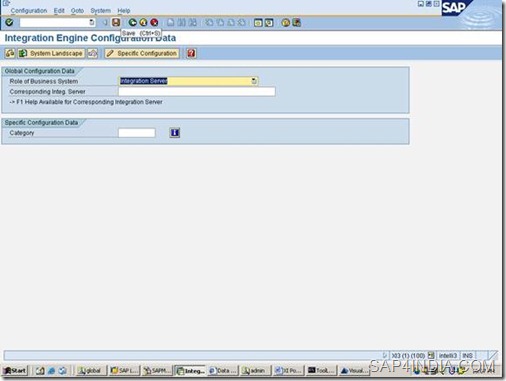Click the Role of Business System label
The image size is (506, 381).
click(x=44, y=81)
